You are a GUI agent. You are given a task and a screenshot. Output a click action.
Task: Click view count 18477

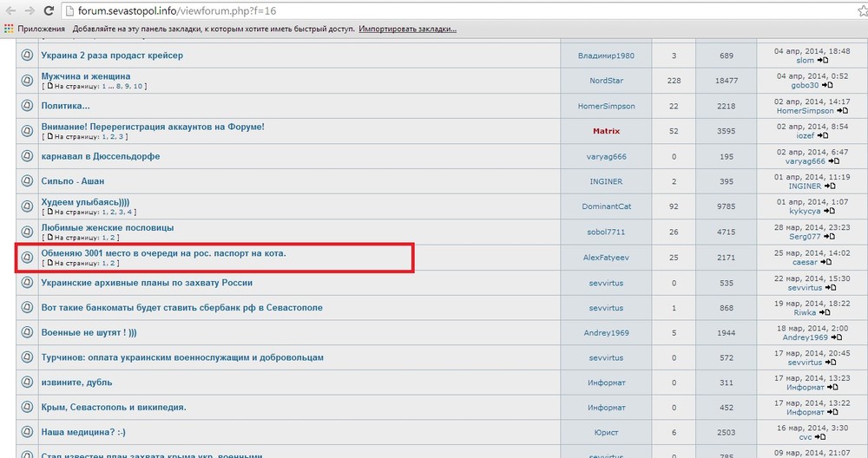(727, 80)
